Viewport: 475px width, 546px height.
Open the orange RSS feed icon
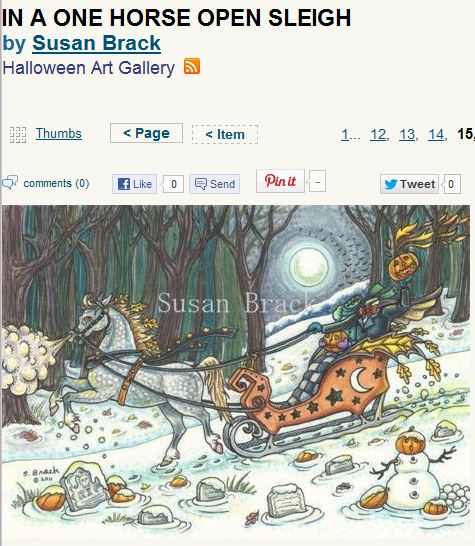tap(192, 66)
